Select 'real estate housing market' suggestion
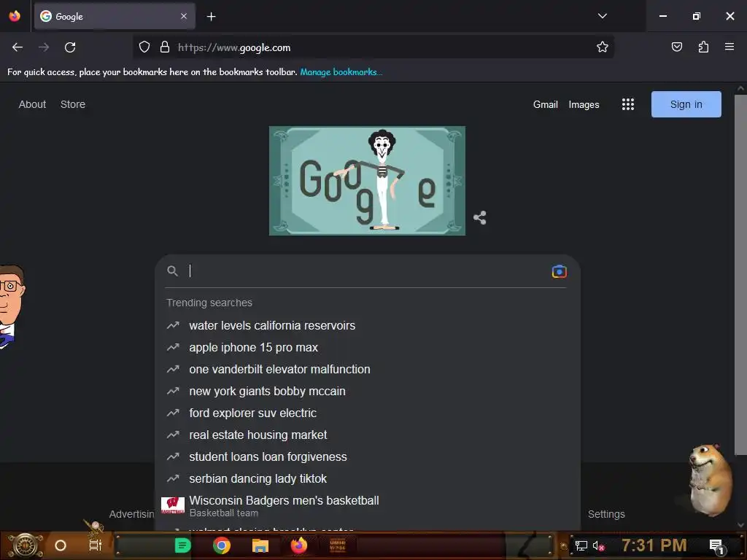The width and height of the screenshot is (747, 560). pos(368,435)
